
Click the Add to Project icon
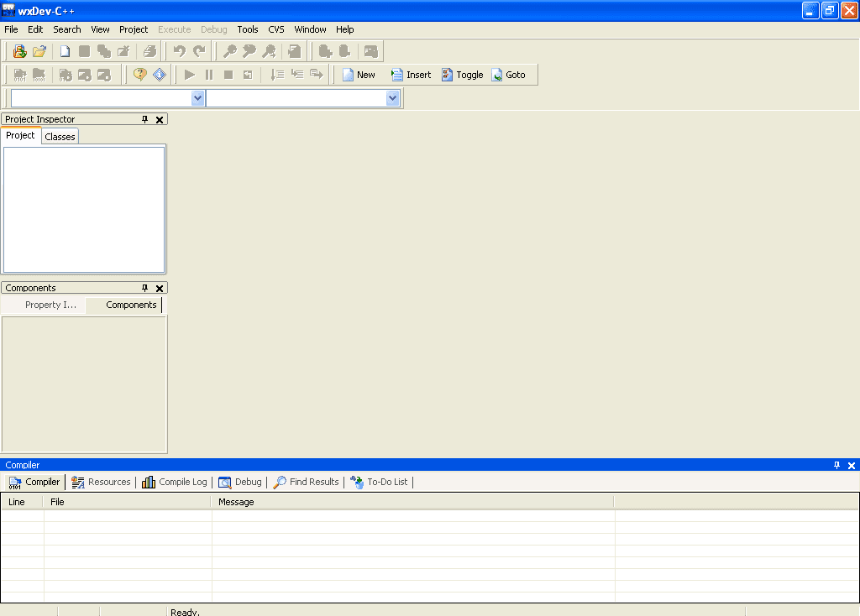(325, 51)
